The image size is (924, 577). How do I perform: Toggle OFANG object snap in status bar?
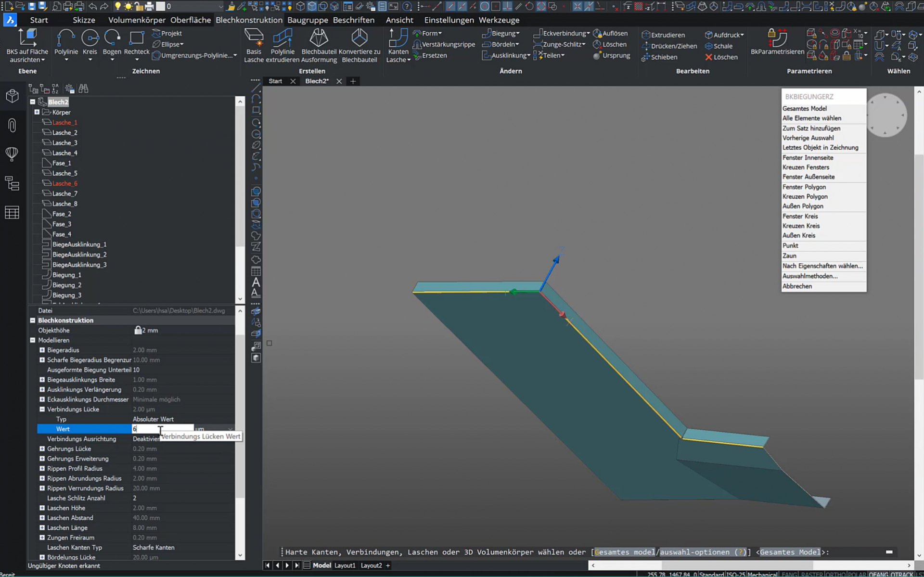coord(878,574)
